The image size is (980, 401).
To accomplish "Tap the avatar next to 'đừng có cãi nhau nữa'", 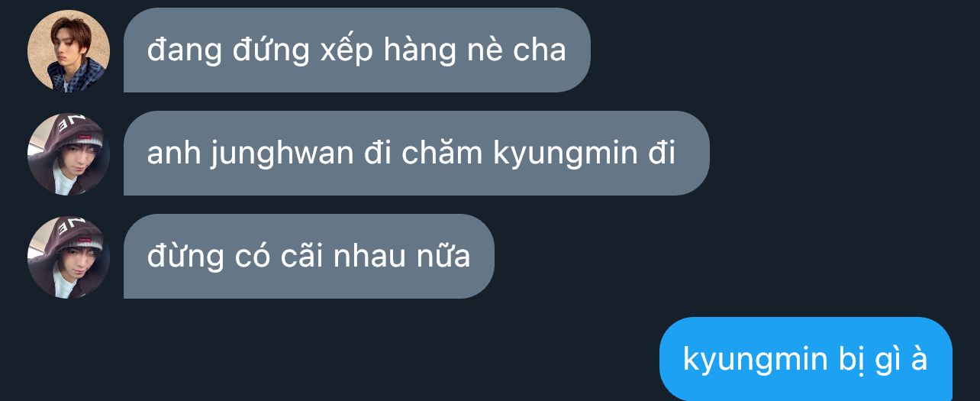I will tap(69, 257).
